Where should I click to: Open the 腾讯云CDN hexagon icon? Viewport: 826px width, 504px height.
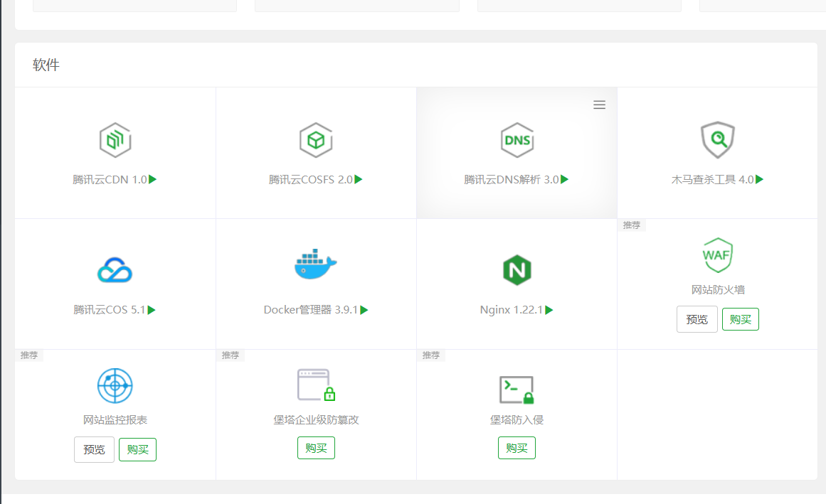115,140
